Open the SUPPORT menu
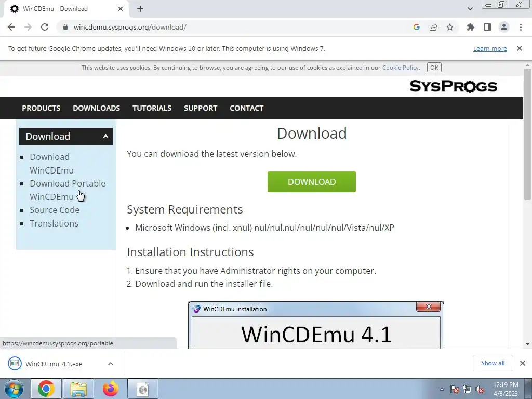Image resolution: width=532 pixels, height=399 pixels. pyautogui.click(x=200, y=108)
